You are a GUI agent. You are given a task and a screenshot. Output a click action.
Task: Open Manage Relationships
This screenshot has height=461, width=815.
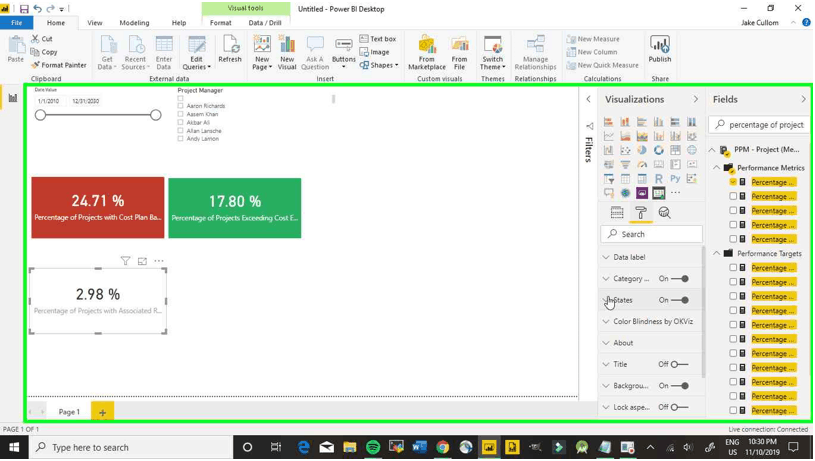click(x=535, y=52)
